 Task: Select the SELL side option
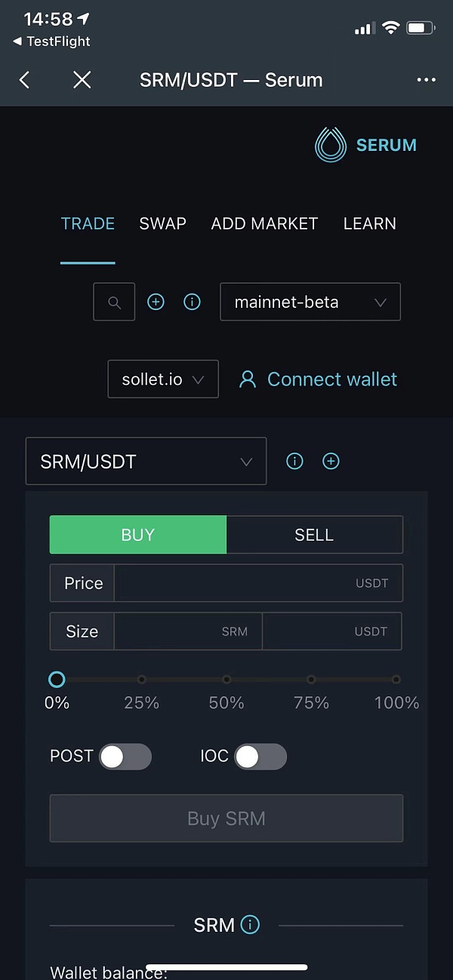tap(314, 535)
